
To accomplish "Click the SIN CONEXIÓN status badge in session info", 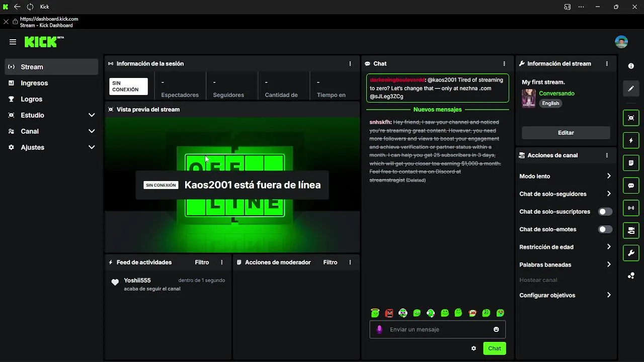I will [128, 86].
